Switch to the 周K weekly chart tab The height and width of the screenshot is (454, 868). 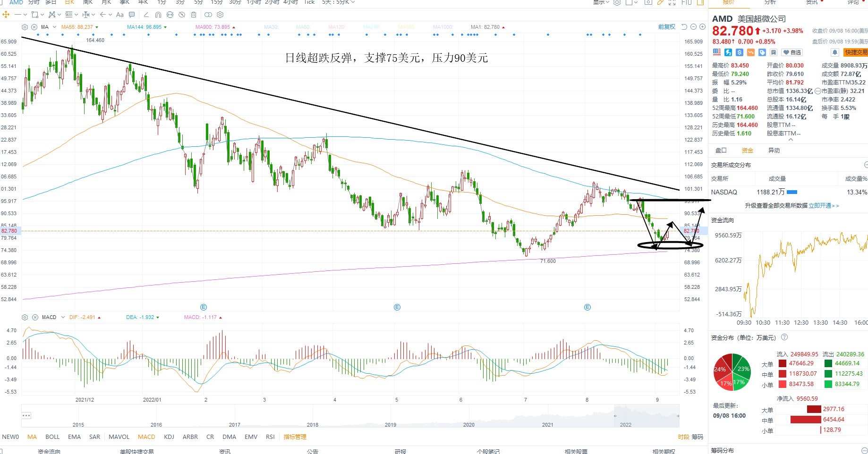88,2
